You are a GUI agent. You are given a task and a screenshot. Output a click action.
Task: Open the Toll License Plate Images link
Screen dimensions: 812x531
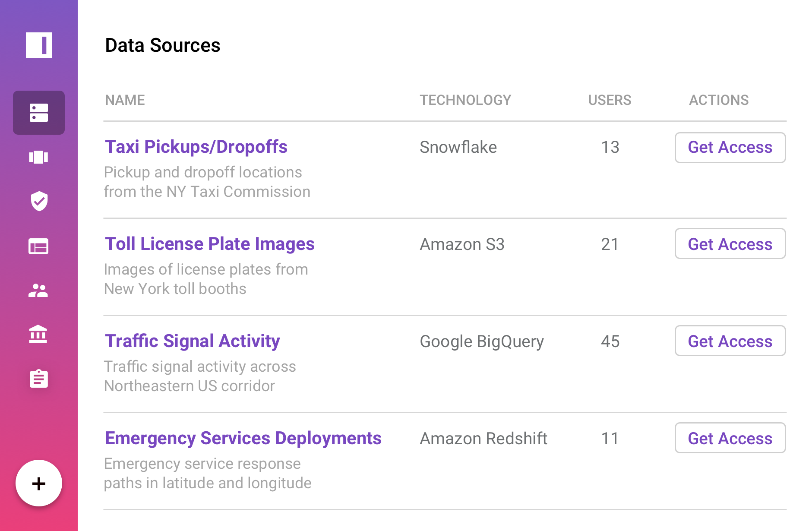coord(210,244)
